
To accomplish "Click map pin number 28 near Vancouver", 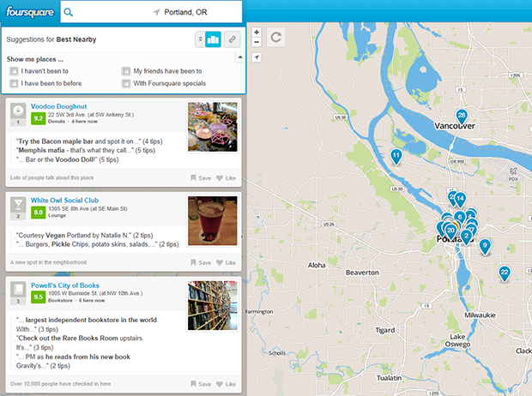I will tap(462, 116).
